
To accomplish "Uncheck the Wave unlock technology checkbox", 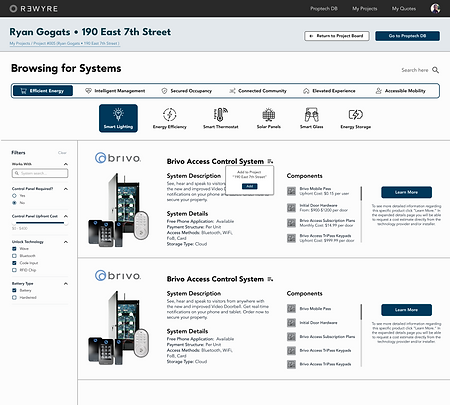I will [14, 249].
